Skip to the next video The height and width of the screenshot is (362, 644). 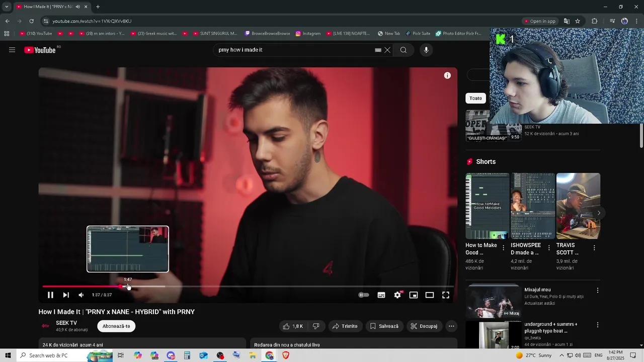tap(66, 295)
